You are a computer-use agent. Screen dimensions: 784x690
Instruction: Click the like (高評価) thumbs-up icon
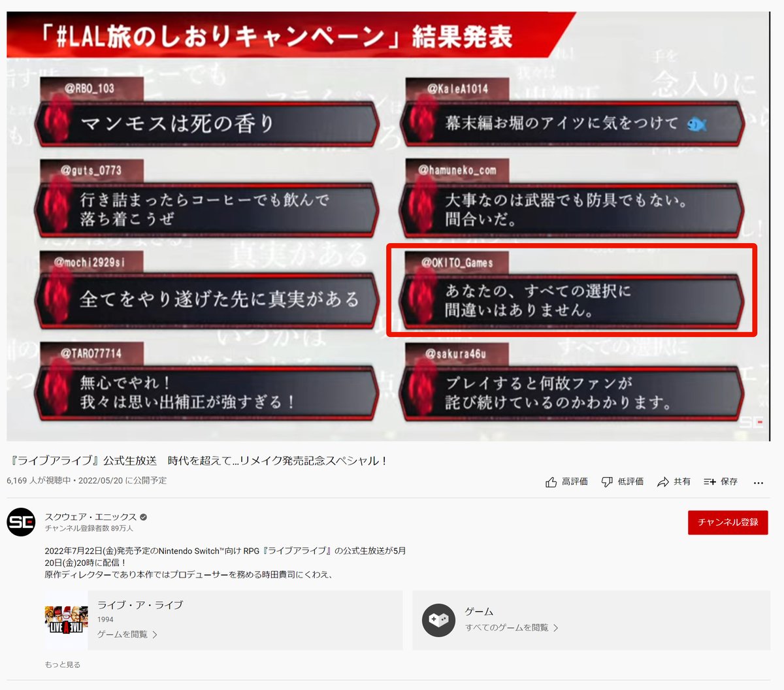coord(551,482)
